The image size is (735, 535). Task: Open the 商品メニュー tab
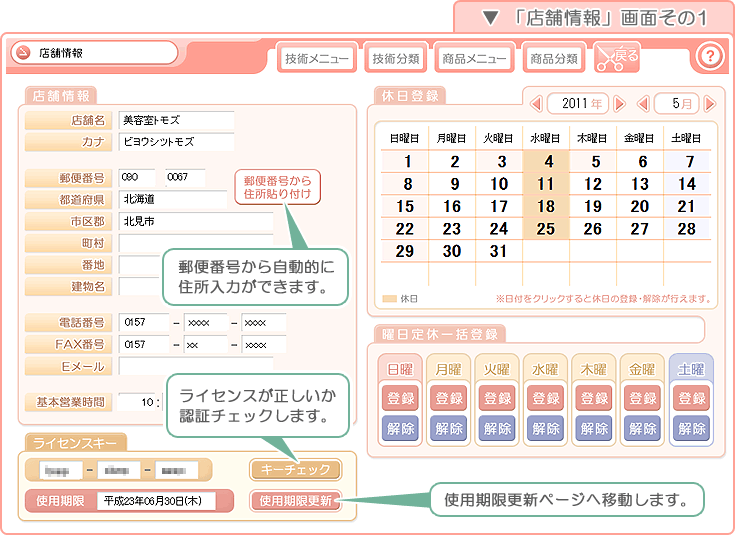pos(475,58)
